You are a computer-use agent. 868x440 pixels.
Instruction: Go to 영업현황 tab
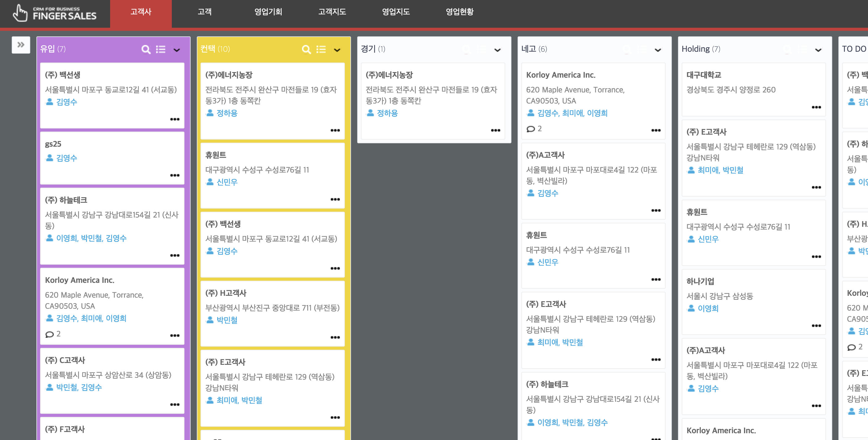tap(460, 12)
